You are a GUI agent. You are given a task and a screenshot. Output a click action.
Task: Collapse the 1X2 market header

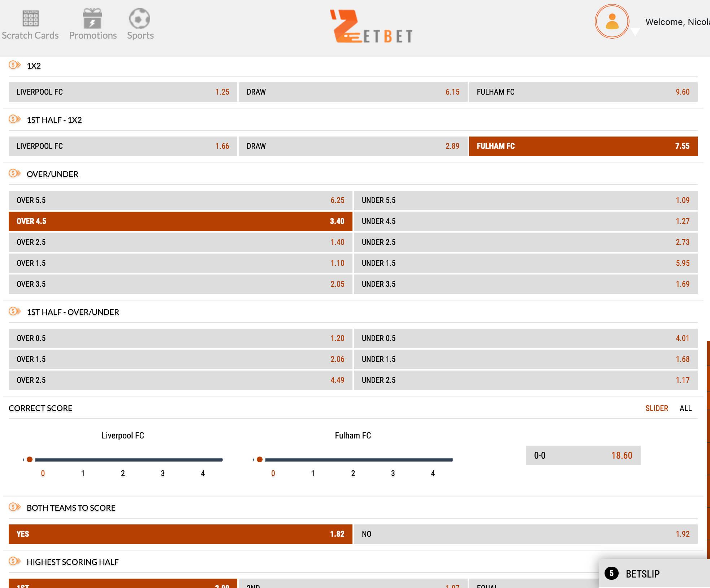coord(34,66)
